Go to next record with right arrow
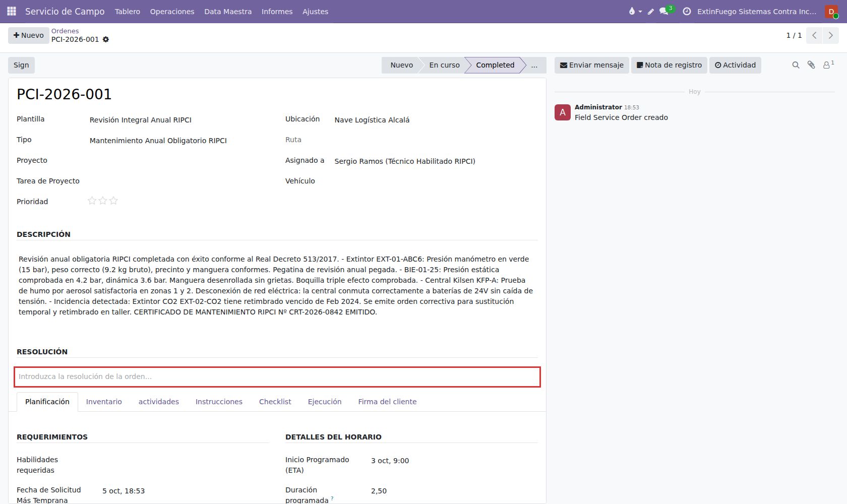This screenshot has height=504, width=847. coord(831,35)
